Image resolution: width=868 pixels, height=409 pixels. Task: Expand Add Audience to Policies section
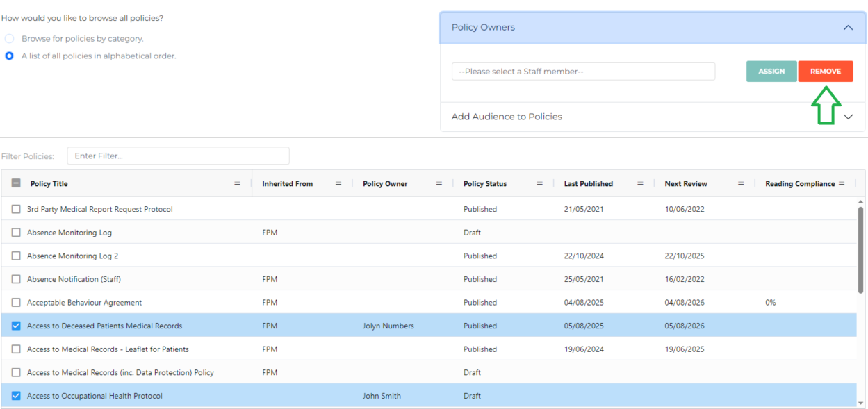coord(847,117)
